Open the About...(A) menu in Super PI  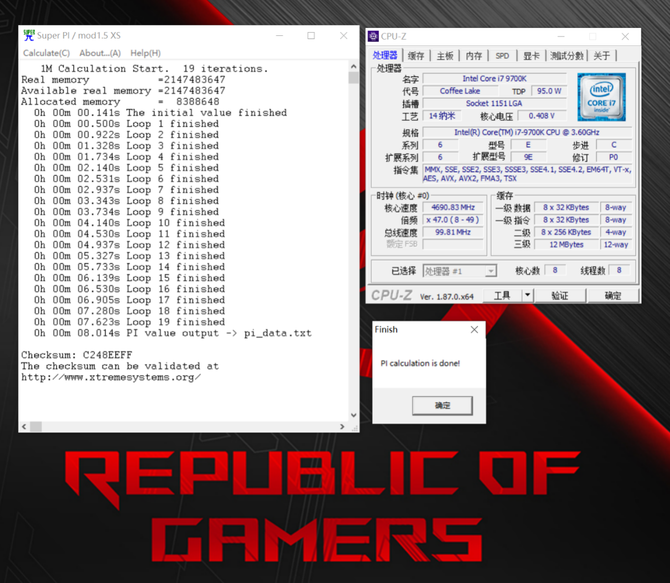(100, 53)
